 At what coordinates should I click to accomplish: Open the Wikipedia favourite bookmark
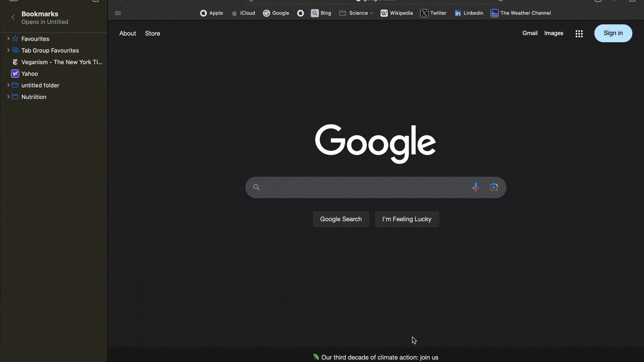[397, 13]
